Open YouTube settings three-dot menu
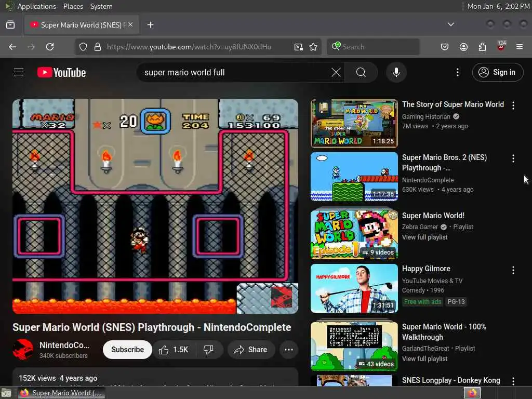 tap(457, 72)
